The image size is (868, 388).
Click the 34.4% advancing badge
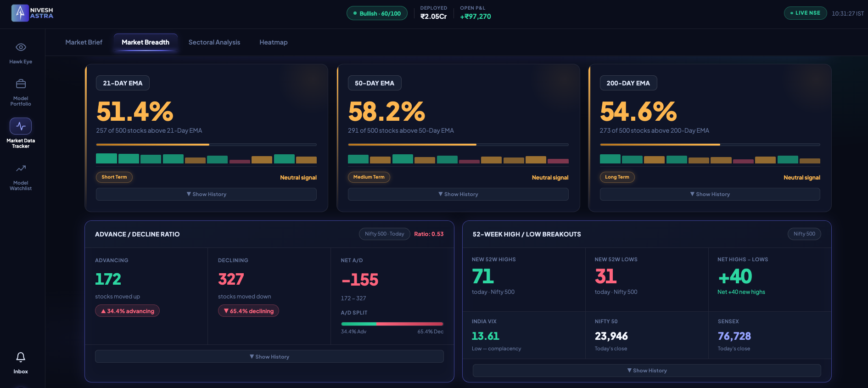click(x=128, y=311)
